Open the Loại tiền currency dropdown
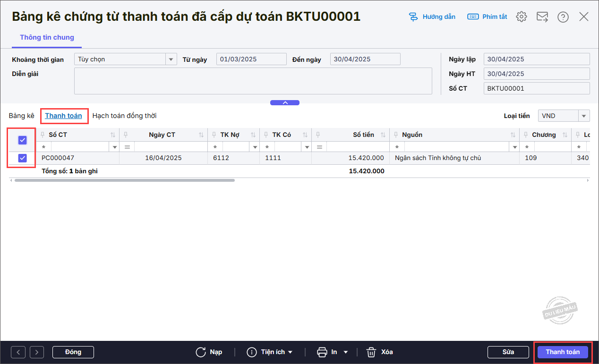 pyautogui.click(x=584, y=116)
